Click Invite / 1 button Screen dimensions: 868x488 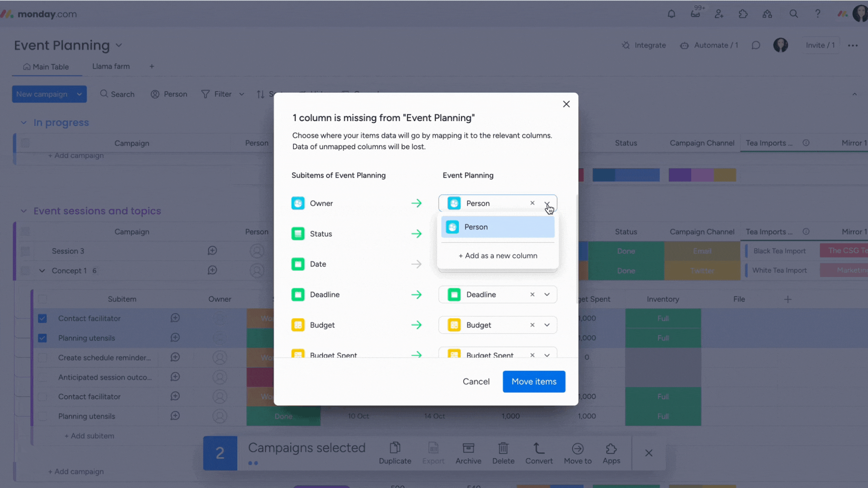[x=820, y=45]
